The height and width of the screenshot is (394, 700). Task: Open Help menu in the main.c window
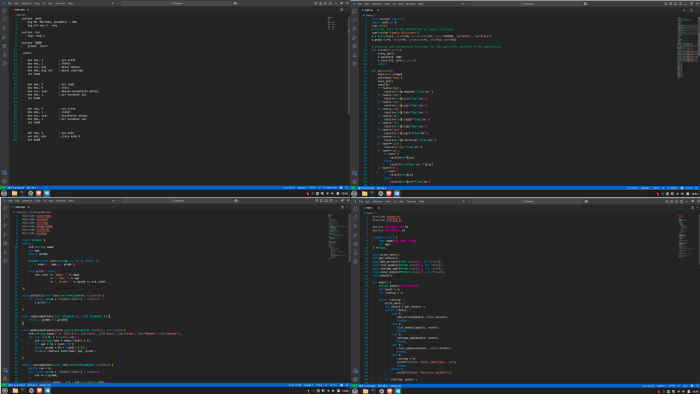[x=421, y=201]
